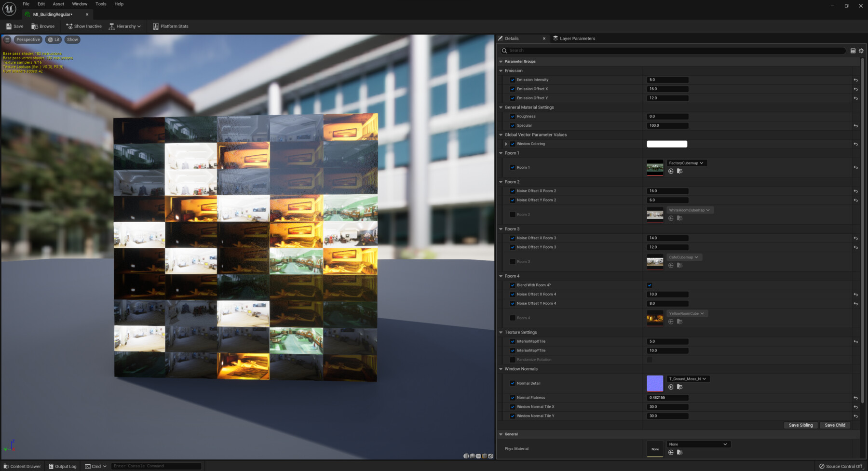Viewport: 868px width, 471px height.
Task: Close the Details panel tab
Action: click(544, 39)
